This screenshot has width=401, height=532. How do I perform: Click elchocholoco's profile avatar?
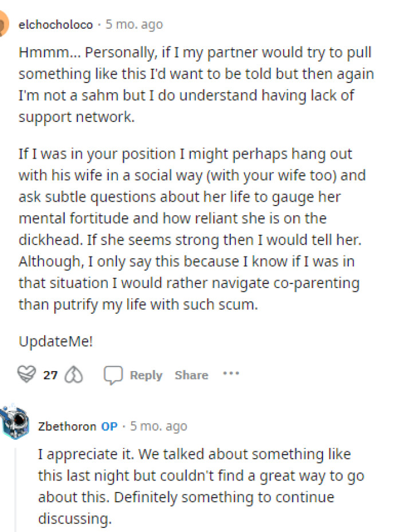(x=5, y=25)
